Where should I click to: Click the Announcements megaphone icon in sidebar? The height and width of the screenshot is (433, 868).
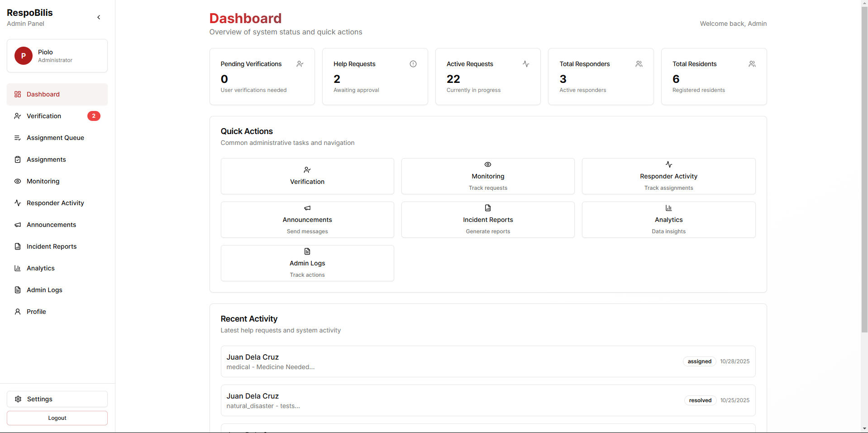pyautogui.click(x=18, y=225)
